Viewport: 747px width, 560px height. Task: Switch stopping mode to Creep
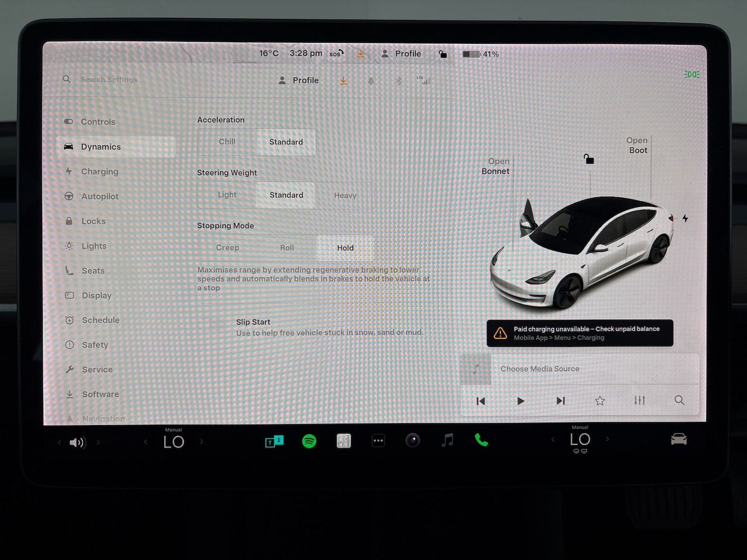click(x=228, y=247)
